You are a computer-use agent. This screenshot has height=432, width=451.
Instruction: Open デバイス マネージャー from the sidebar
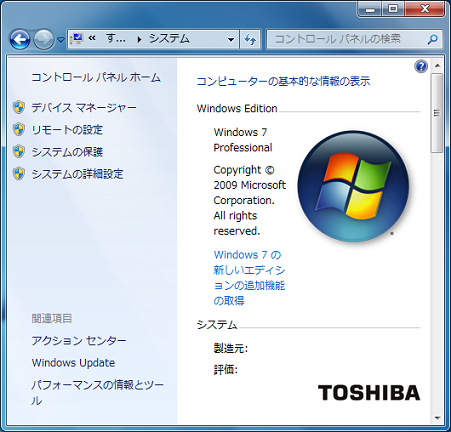(x=84, y=108)
